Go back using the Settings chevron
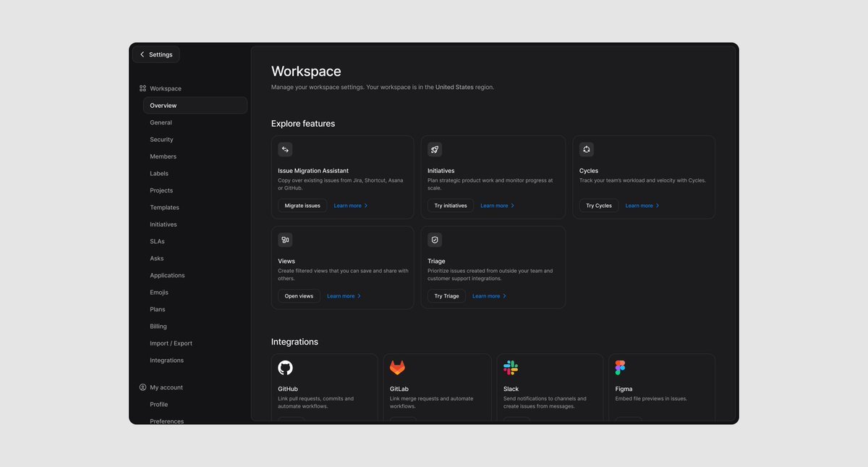The height and width of the screenshot is (467, 868). tap(142, 54)
